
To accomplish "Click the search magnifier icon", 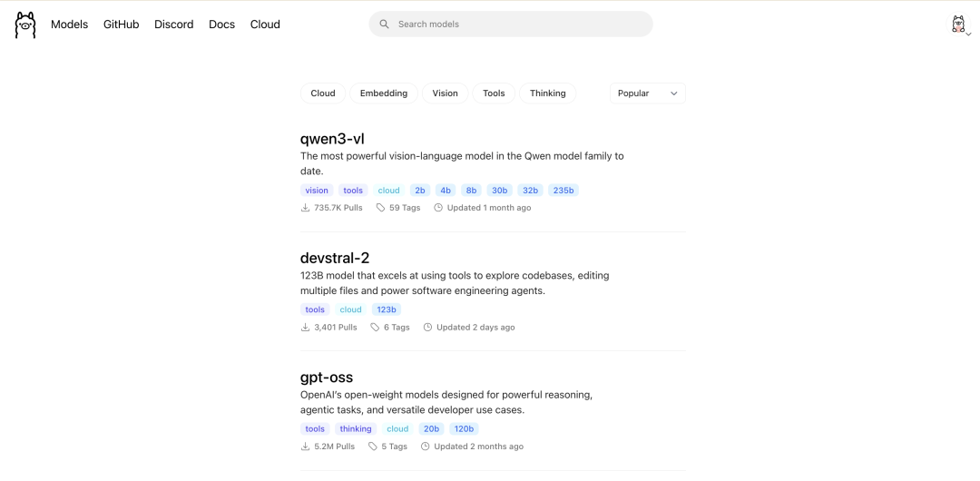I will [x=385, y=25].
